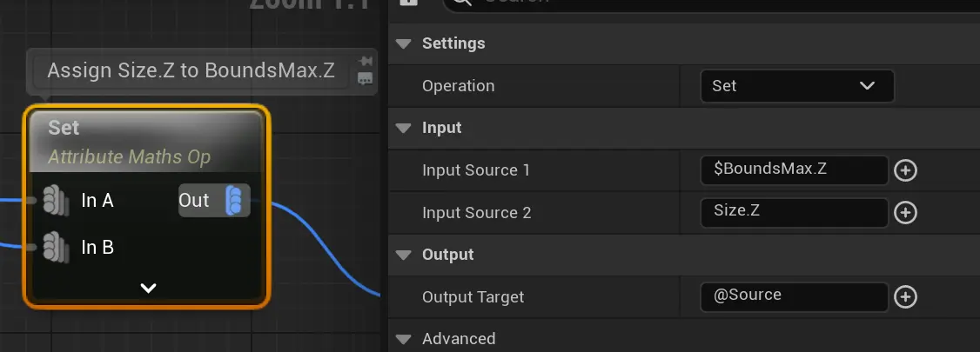Click the node comment text box

191,71
